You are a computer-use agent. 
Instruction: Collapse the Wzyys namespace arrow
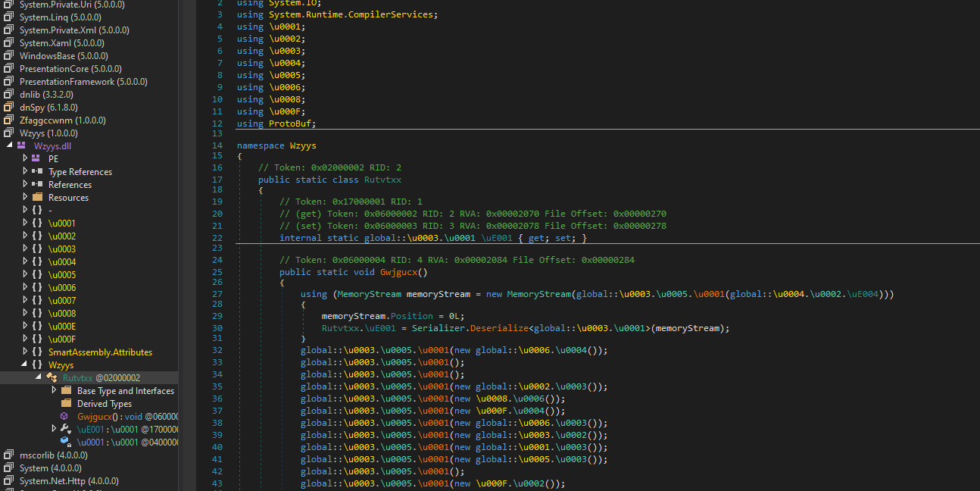tap(25, 365)
